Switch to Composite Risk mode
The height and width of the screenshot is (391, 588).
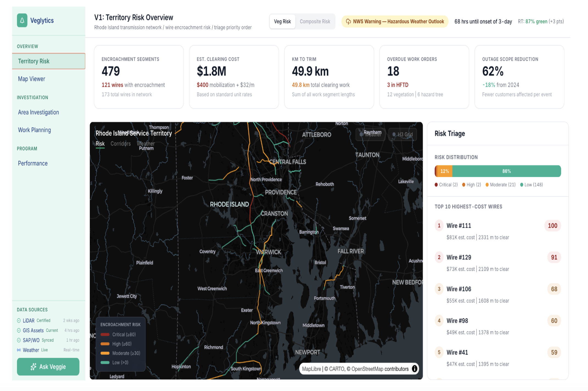click(315, 21)
